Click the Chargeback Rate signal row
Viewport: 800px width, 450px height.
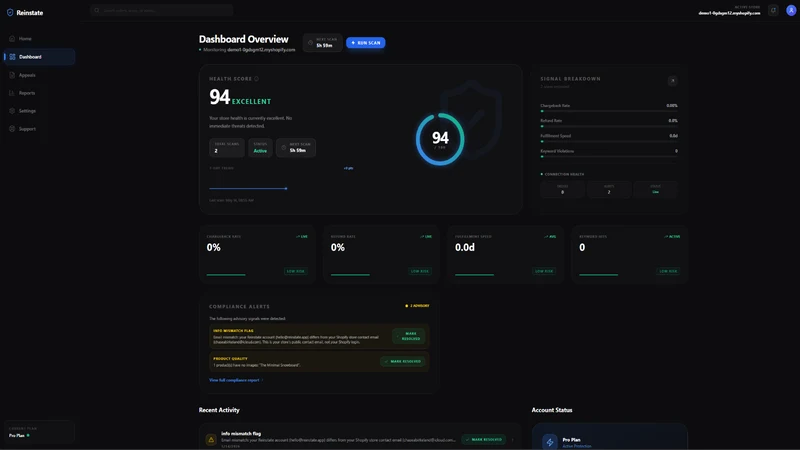point(609,108)
